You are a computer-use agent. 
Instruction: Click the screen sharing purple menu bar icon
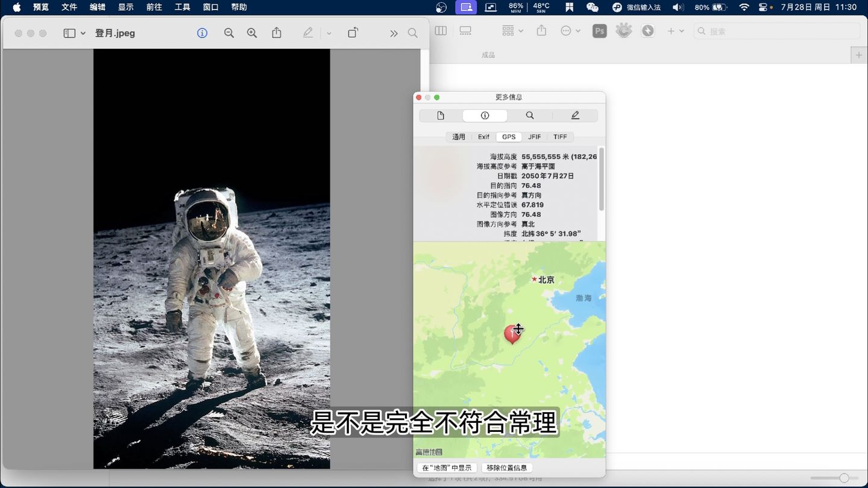pos(466,7)
